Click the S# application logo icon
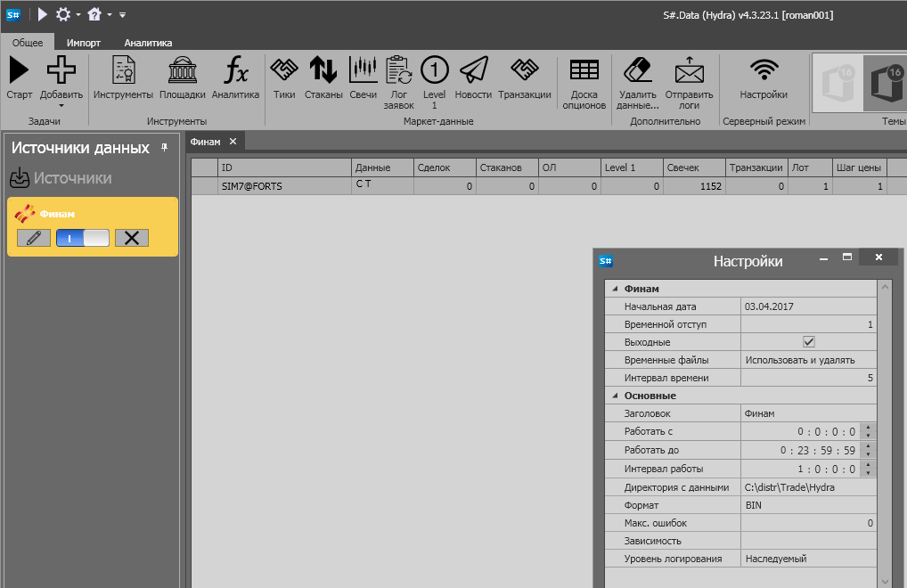This screenshot has width=907, height=588. tap(12, 14)
